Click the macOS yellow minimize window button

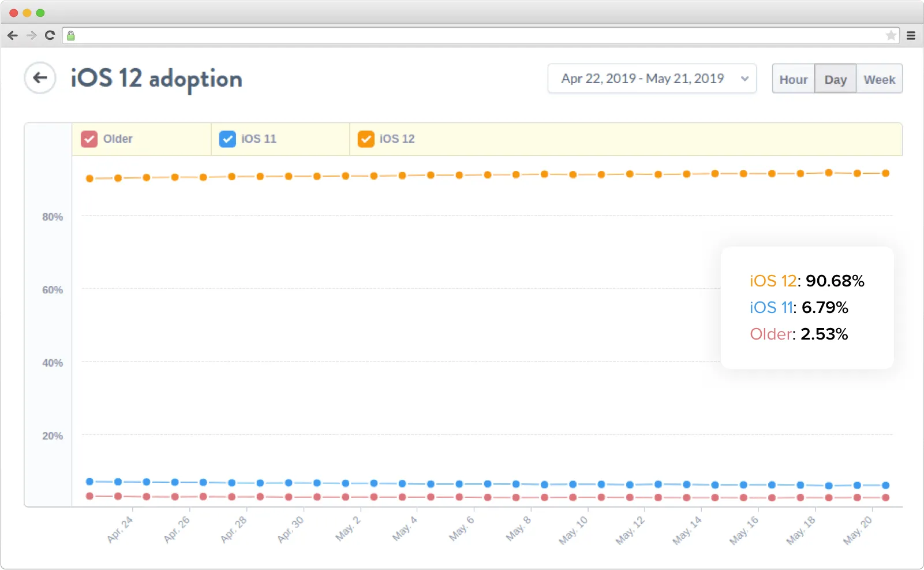[x=27, y=13]
